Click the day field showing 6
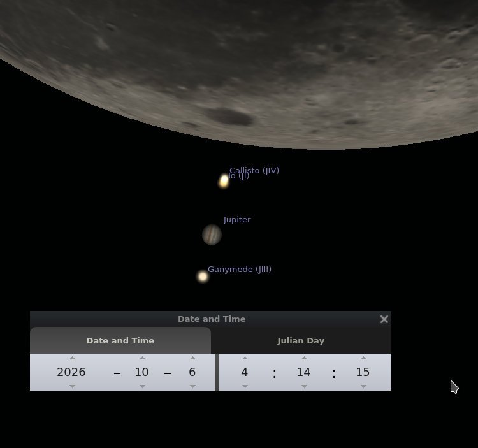 192,372
